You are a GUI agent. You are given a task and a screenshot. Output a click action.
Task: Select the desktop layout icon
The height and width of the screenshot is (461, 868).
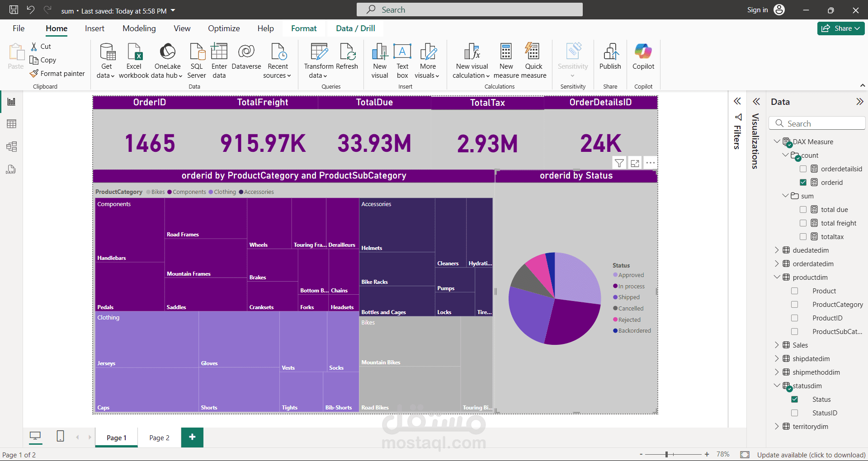tap(35, 436)
